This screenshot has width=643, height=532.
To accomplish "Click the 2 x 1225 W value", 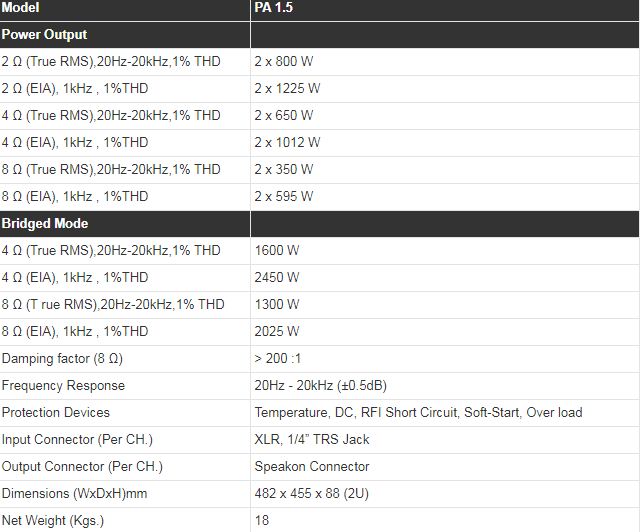I will 287,89.
